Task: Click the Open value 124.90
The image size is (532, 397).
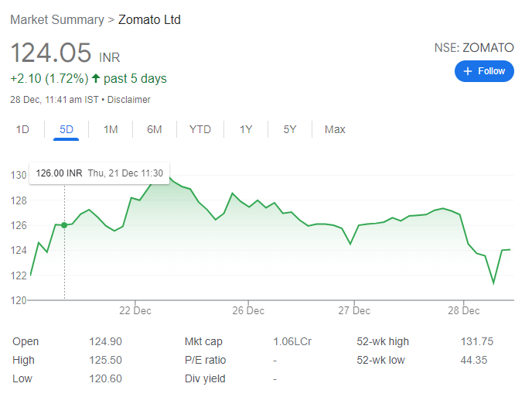Action: [x=105, y=341]
